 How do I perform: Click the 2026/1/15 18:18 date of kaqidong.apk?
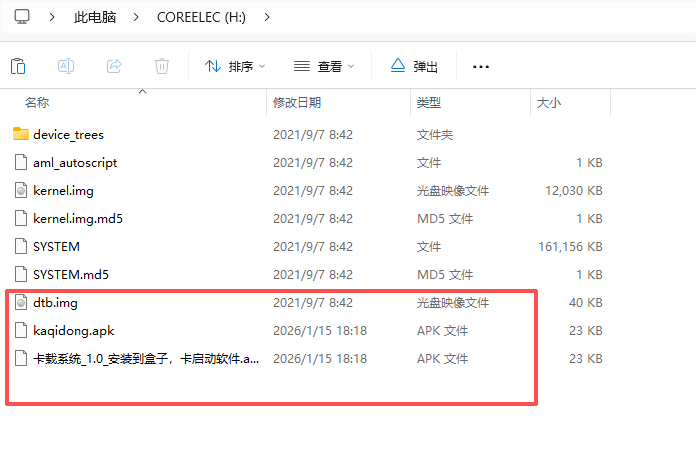[320, 331]
